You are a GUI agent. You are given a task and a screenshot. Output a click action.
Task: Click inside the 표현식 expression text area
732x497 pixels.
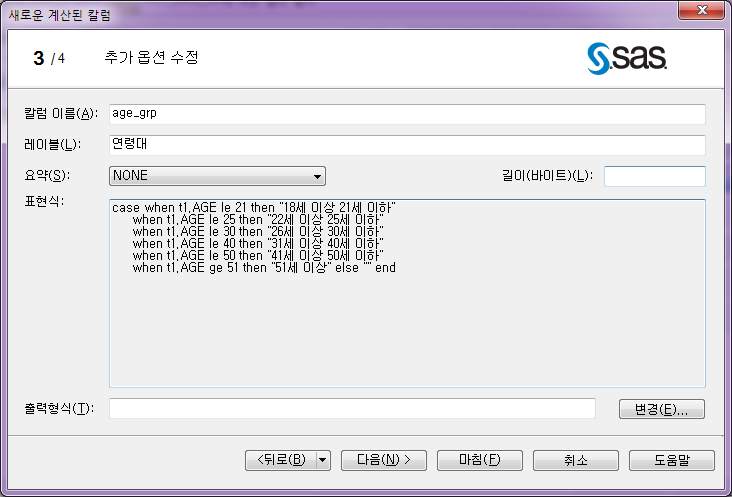tap(407, 294)
